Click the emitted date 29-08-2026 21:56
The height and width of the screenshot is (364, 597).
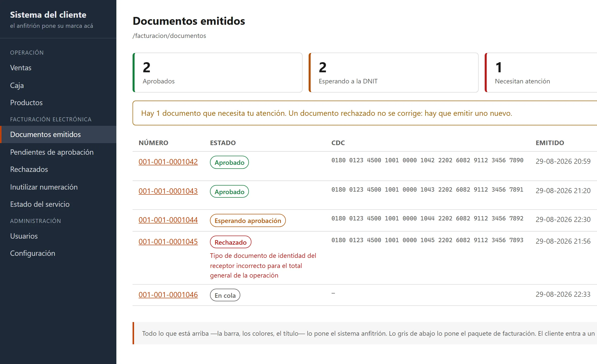click(x=563, y=241)
